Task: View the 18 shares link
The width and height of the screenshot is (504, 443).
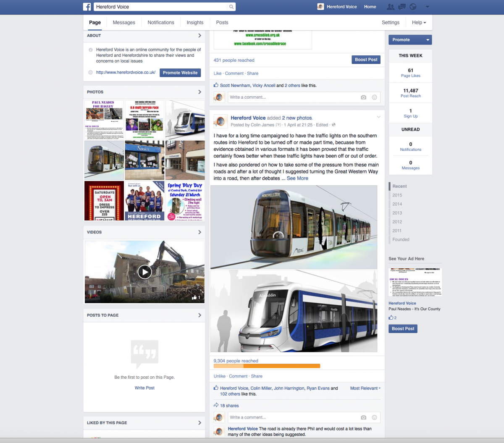Action: click(229, 406)
